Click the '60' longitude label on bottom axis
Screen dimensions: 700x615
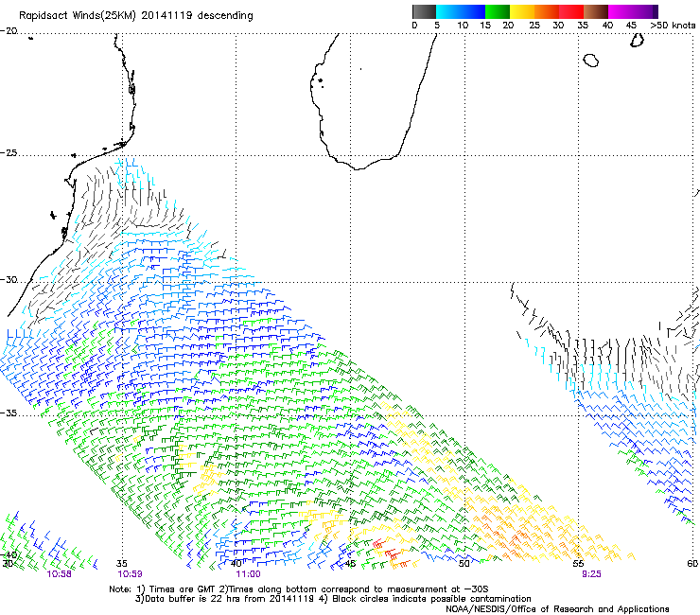pyautogui.click(x=692, y=563)
